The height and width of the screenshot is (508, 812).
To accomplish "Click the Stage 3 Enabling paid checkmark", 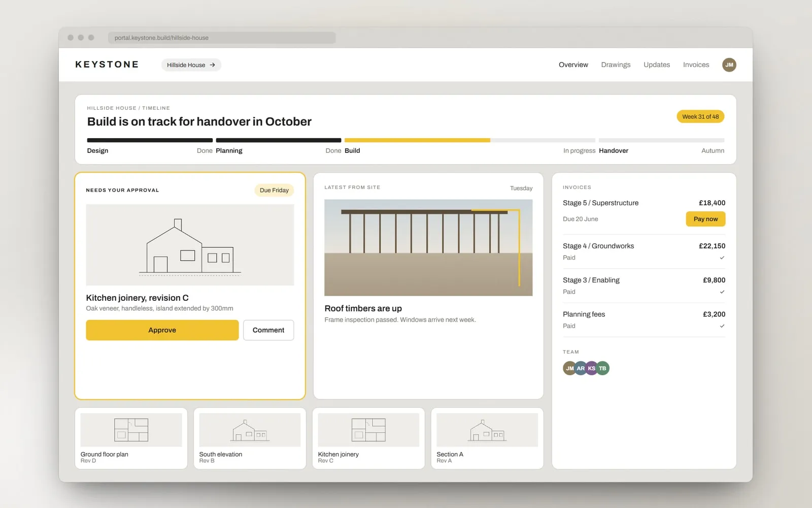I will [722, 292].
